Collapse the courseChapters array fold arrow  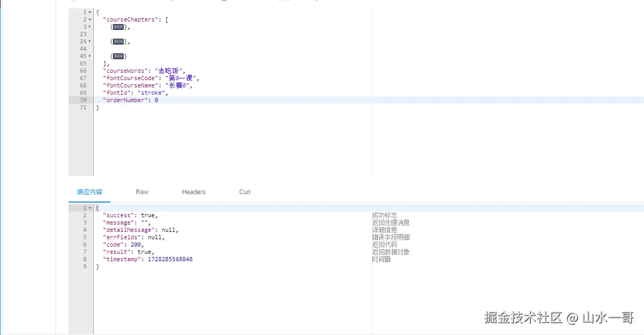tap(90, 19)
